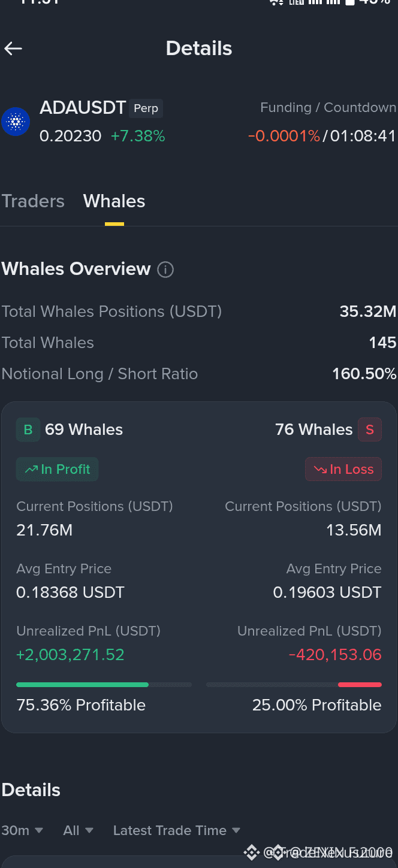Click the red 25.00% profitable bar
This screenshot has height=868, width=398.
click(x=360, y=684)
